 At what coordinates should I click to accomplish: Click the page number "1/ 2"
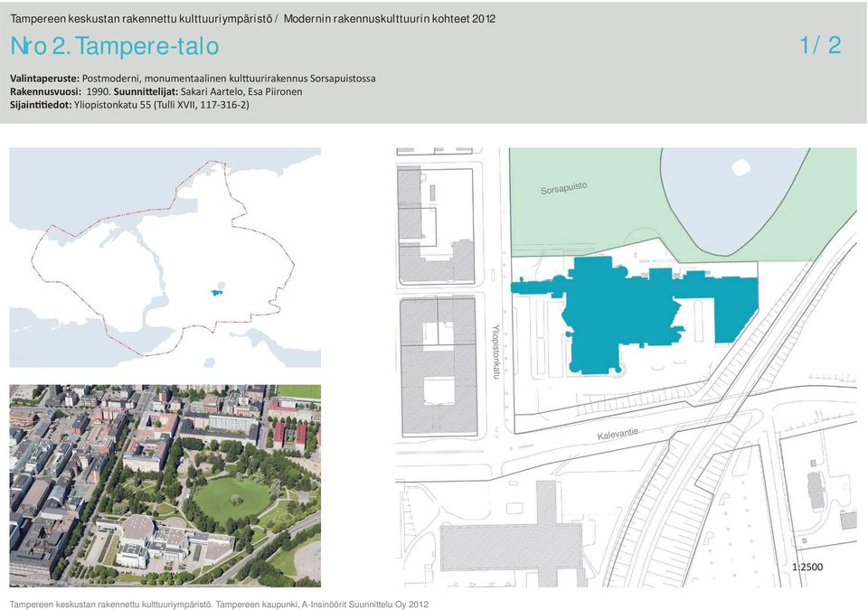(820, 45)
